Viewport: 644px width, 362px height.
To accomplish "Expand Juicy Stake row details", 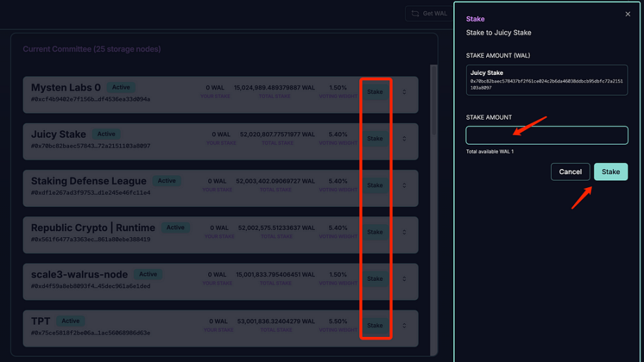I will [404, 138].
